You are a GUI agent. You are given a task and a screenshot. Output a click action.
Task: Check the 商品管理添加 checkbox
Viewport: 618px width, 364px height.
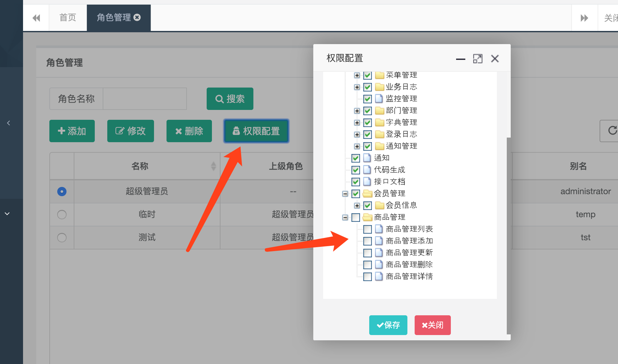(368, 241)
